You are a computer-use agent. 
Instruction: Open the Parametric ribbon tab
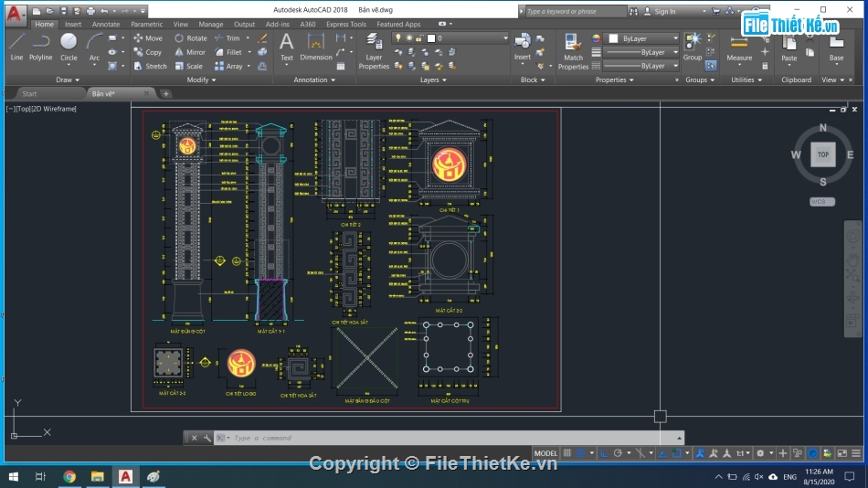(147, 24)
